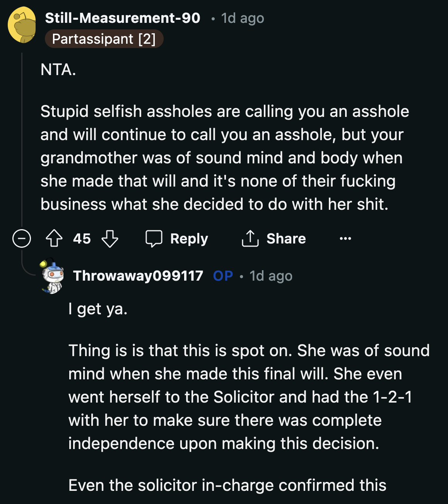Screen dimensions: 448x504
Task: Click the speech bubble Reply icon
Action: pyautogui.click(x=154, y=238)
